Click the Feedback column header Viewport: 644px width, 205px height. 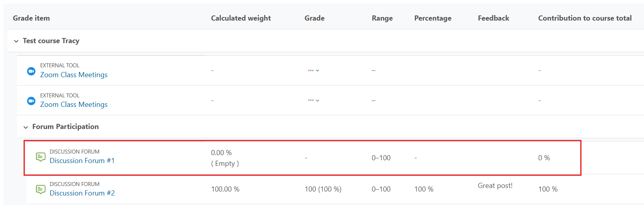coord(494,18)
